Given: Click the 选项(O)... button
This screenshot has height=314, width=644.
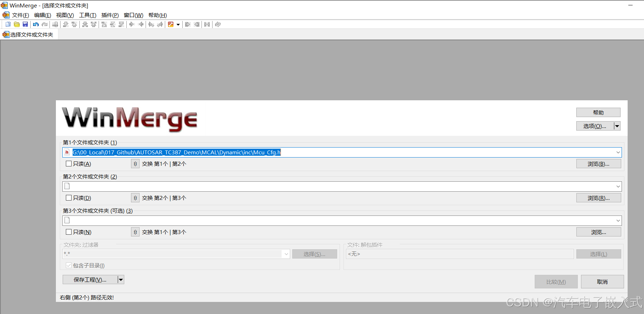Looking at the screenshot, I should [595, 126].
